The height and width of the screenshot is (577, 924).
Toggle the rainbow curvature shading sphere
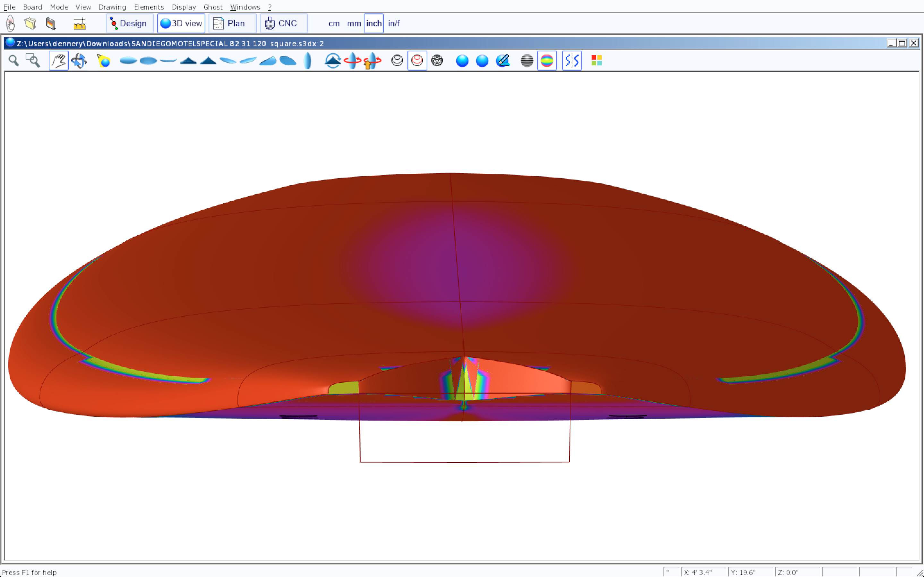pos(547,61)
